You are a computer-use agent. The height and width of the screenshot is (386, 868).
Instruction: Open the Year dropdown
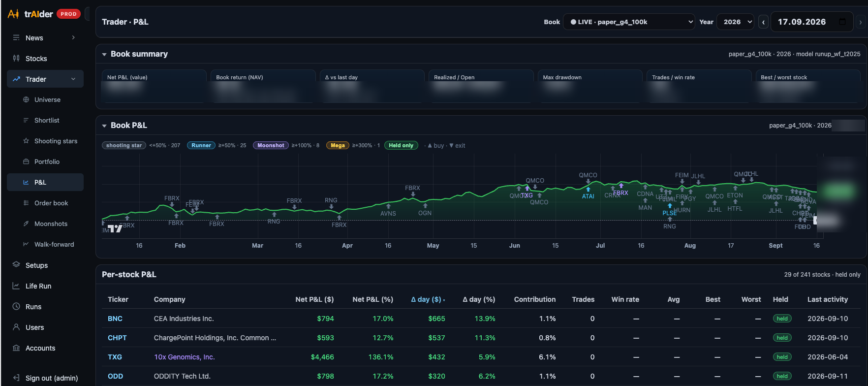pos(736,22)
